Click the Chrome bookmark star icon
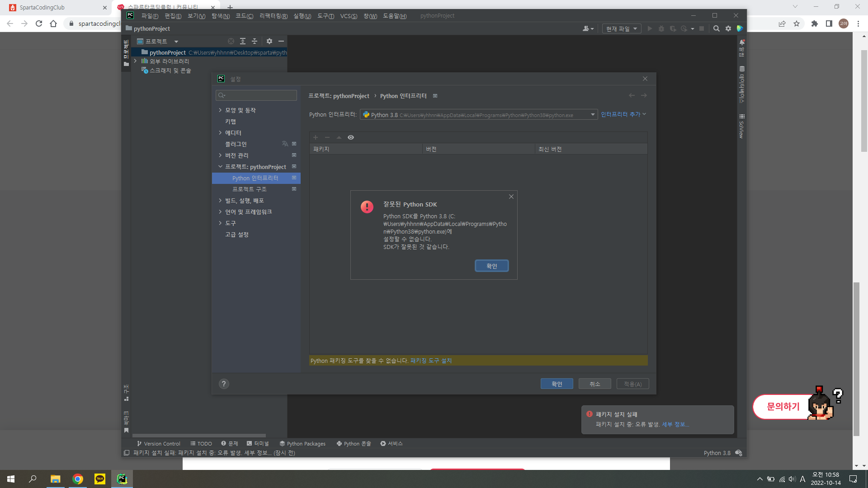 797,23
